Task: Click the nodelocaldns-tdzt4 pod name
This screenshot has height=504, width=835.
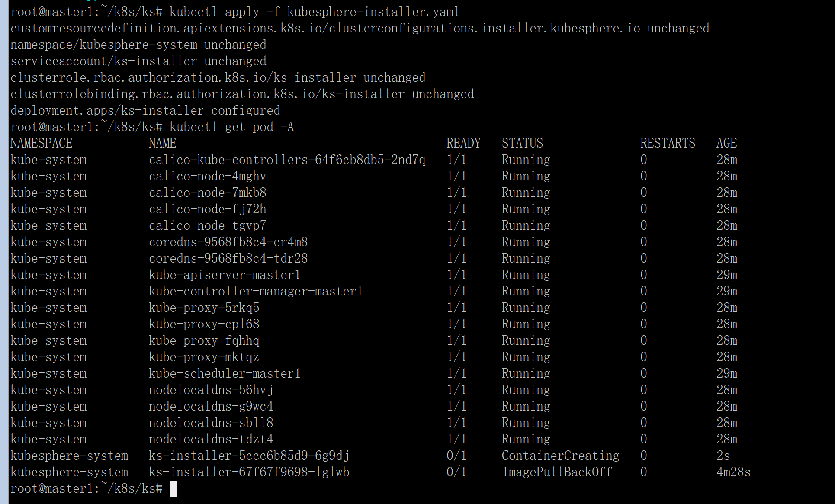Action: pyautogui.click(x=211, y=439)
